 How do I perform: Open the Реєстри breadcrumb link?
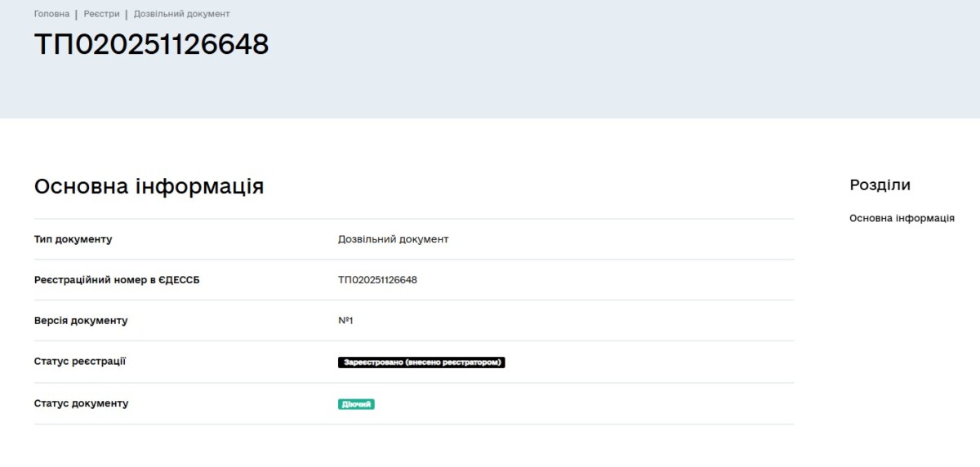tap(101, 14)
